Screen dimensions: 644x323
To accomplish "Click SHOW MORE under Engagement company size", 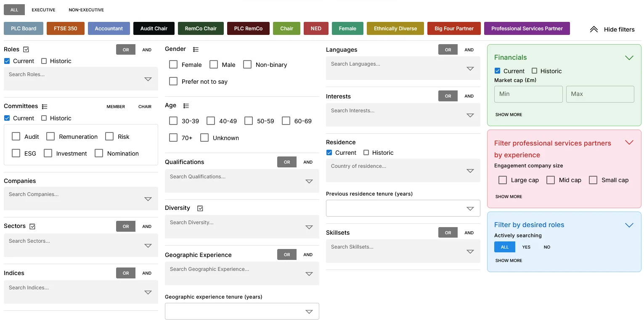I will [509, 196].
